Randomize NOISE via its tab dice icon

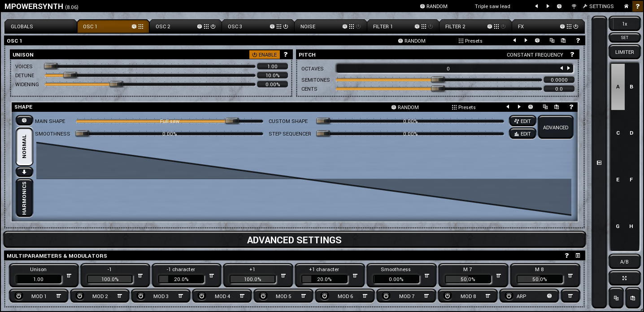pos(345,26)
